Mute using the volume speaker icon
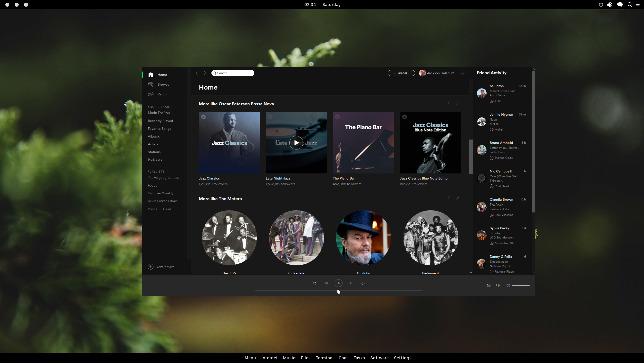 (x=508, y=285)
